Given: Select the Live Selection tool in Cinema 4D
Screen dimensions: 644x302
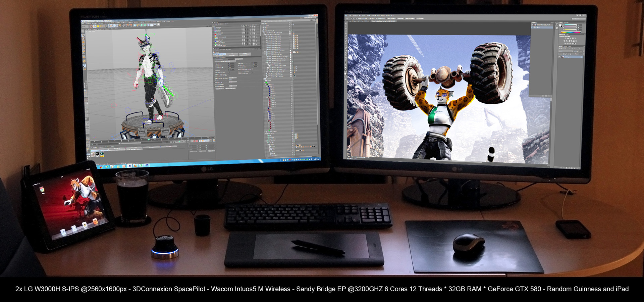Looking at the screenshot, I should [x=91, y=26].
